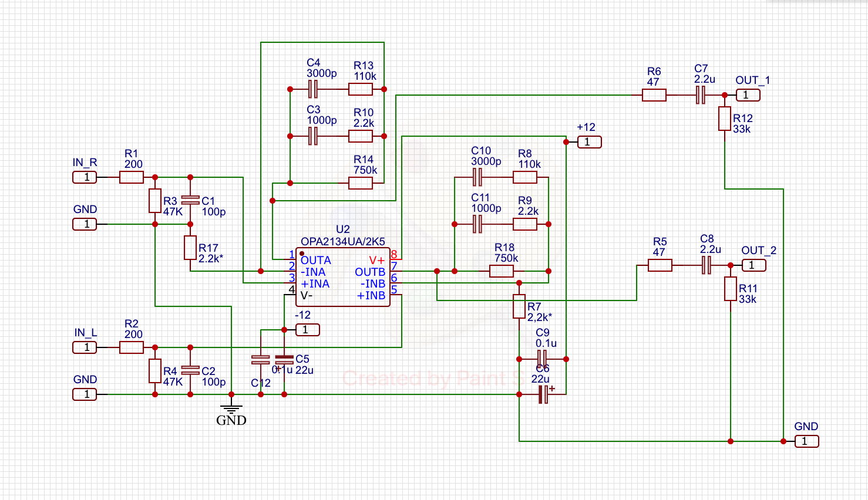Click the C7 2.2u output capacitor
This screenshot has height=500, width=868.
tap(700, 95)
